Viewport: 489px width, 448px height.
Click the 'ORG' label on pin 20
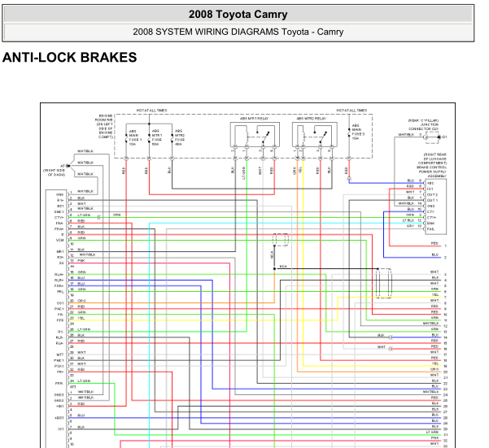point(81,301)
